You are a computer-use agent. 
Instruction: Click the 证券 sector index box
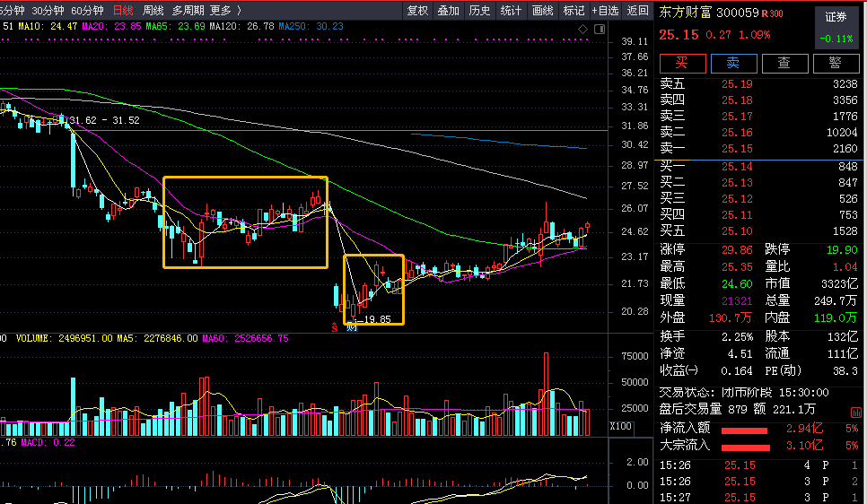point(836,27)
